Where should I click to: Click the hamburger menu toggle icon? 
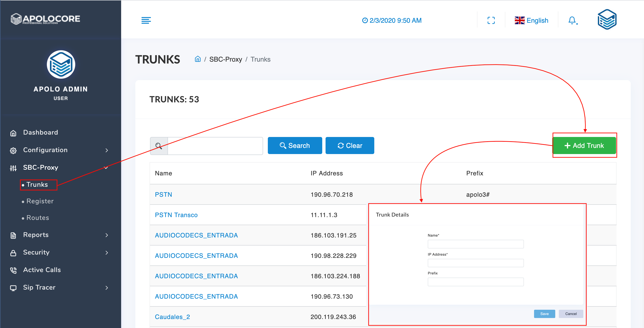(146, 20)
